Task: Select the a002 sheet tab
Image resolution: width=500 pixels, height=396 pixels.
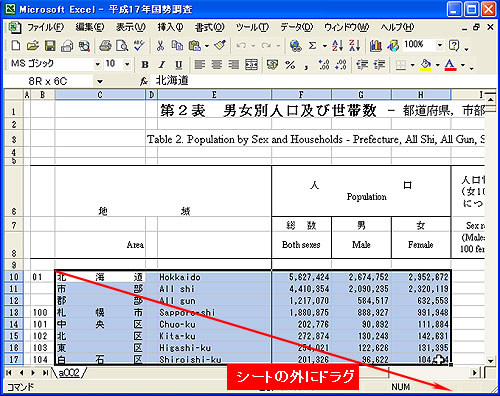Action: (x=69, y=373)
